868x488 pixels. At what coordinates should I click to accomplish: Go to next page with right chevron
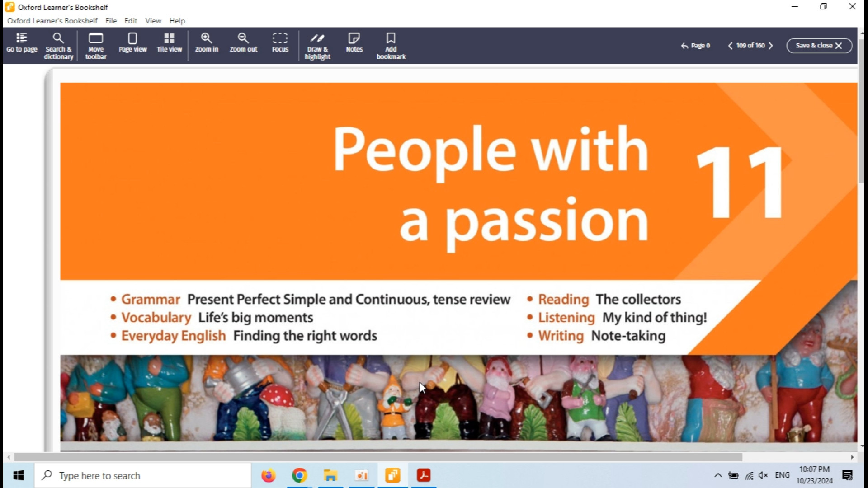[x=771, y=46]
